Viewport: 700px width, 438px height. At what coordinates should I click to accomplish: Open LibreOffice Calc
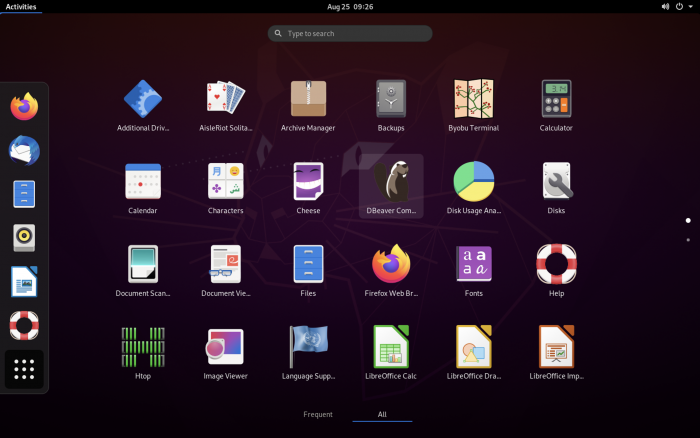[x=391, y=353]
